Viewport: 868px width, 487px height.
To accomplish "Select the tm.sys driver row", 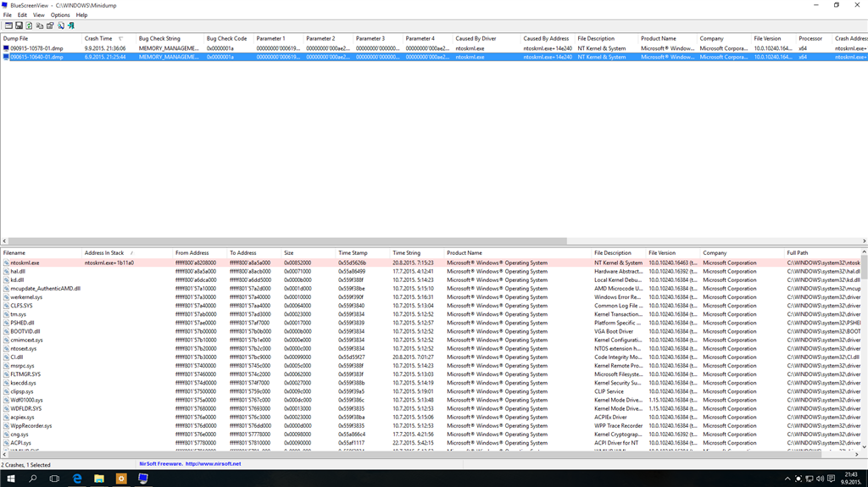I will tap(431, 314).
